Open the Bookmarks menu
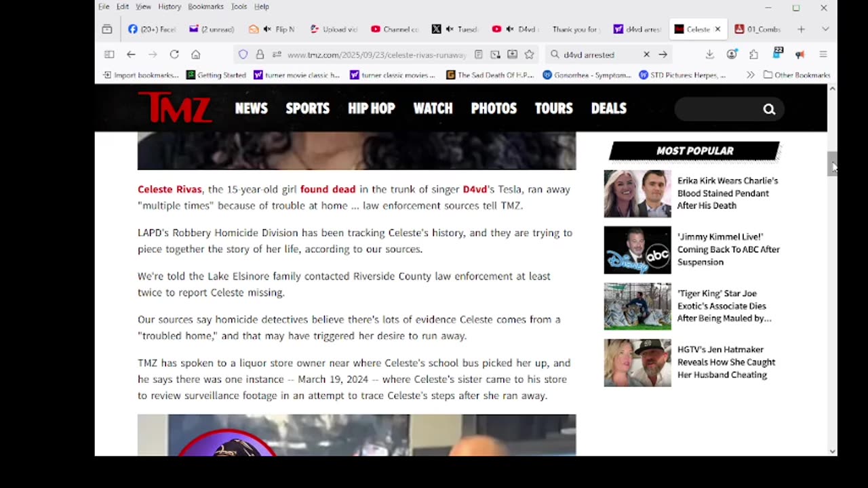The height and width of the screenshot is (488, 868). point(205,7)
